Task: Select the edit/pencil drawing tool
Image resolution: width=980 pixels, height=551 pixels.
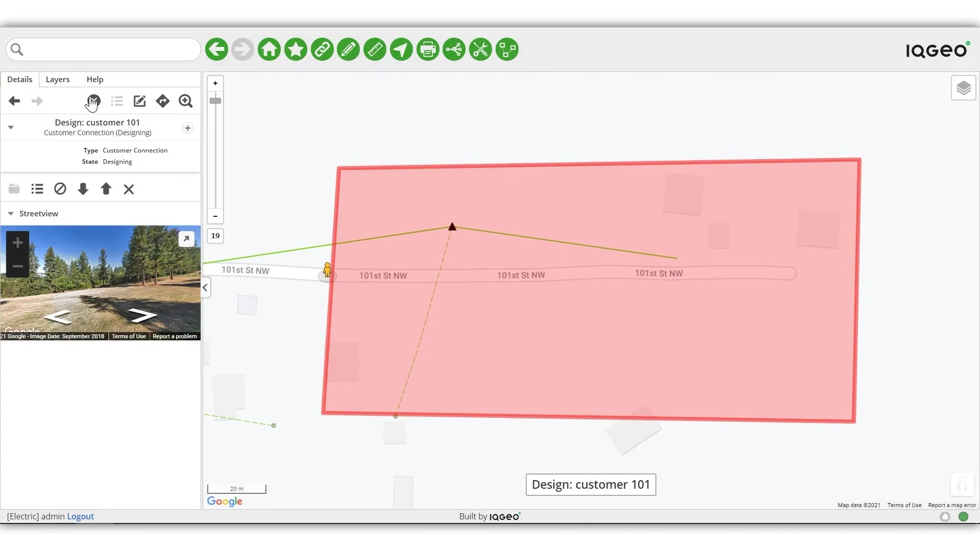Action: click(x=349, y=49)
